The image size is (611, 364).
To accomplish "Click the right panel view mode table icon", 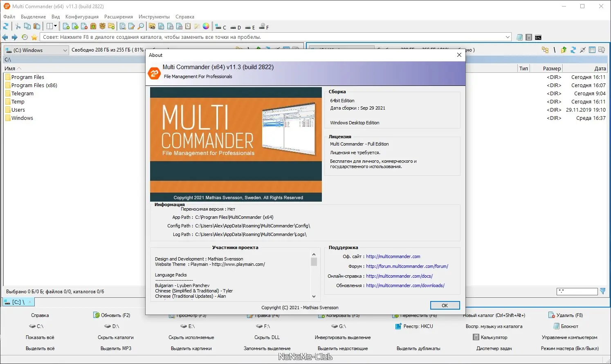I will click(592, 50).
